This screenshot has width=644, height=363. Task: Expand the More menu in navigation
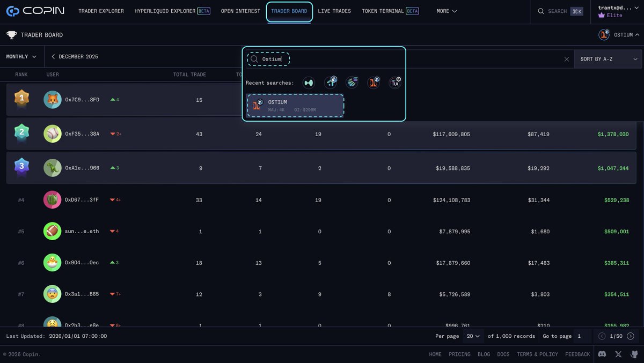click(x=447, y=11)
